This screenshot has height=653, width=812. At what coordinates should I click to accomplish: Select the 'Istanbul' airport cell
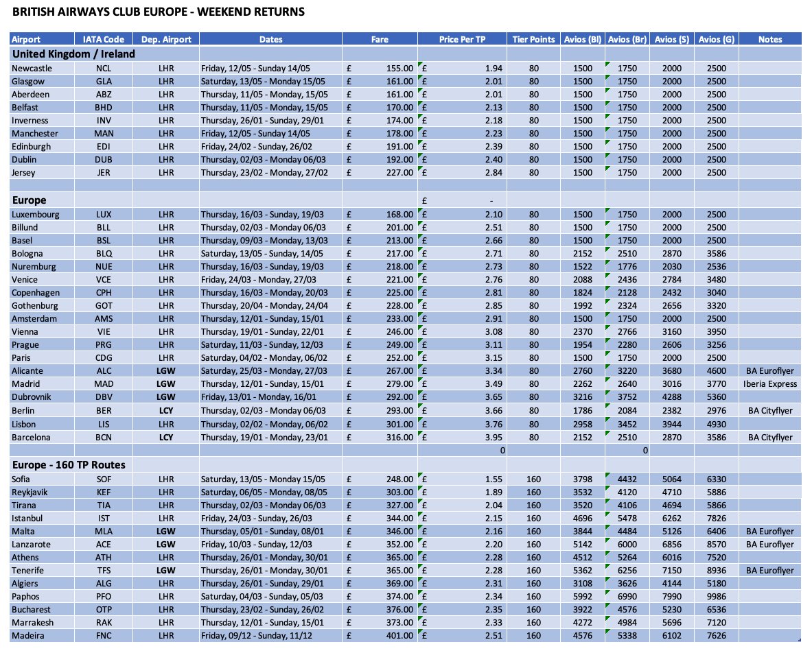click(x=42, y=518)
